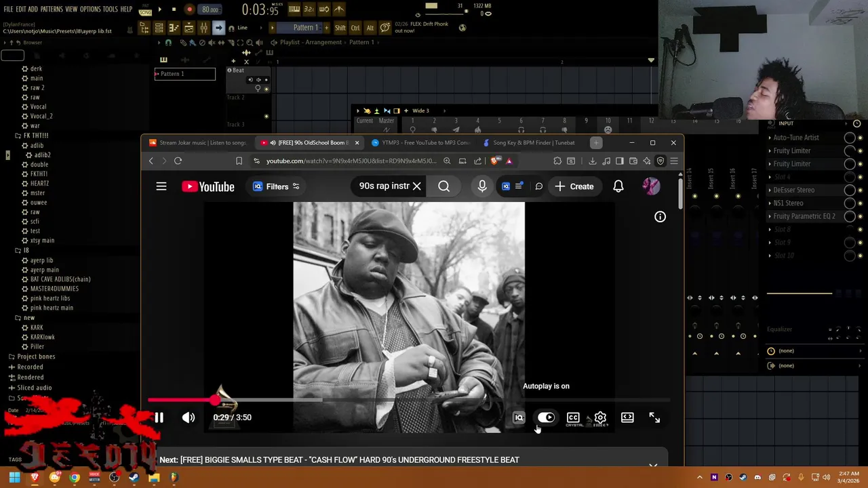Switch to the YTMP3 converter tab
The image size is (868, 488).
[420, 143]
